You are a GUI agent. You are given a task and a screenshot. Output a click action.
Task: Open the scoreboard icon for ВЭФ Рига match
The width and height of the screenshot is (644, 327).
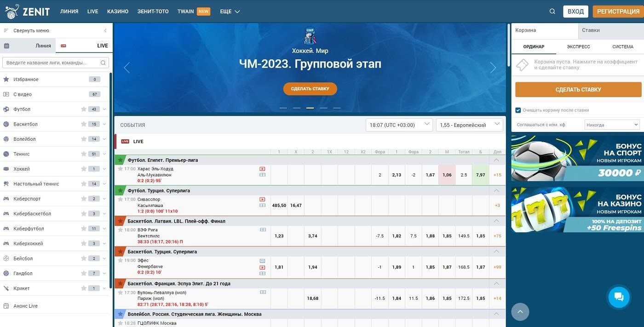click(263, 229)
